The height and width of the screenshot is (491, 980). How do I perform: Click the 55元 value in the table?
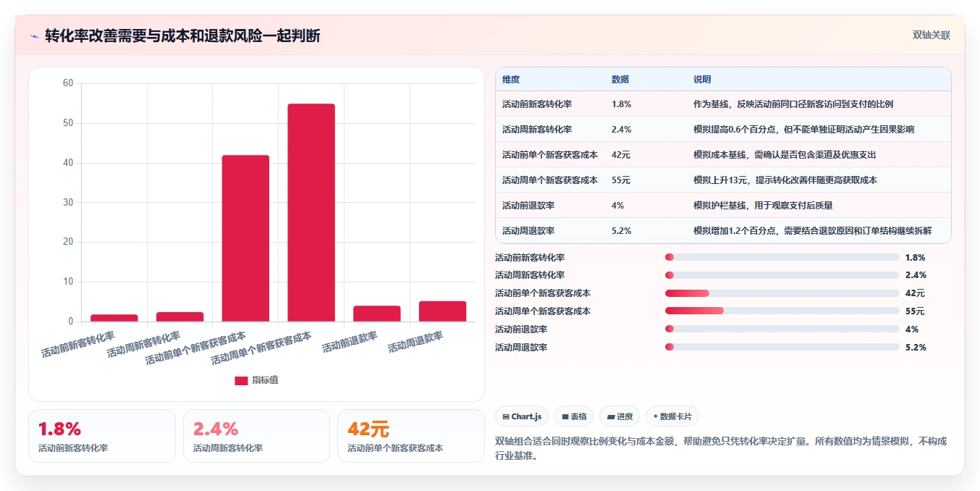coord(621,180)
